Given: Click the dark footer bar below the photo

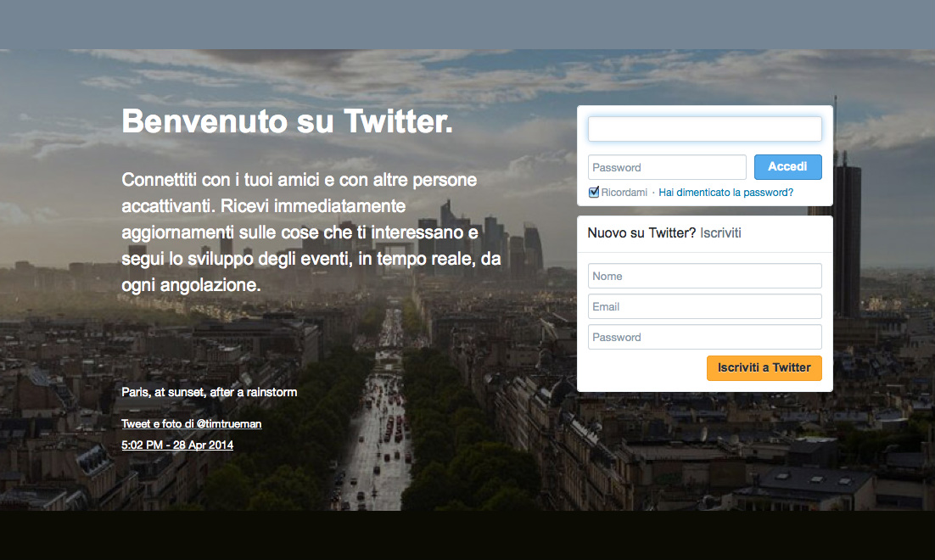Looking at the screenshot, I should pyautogui.click(x=467, y=535).
